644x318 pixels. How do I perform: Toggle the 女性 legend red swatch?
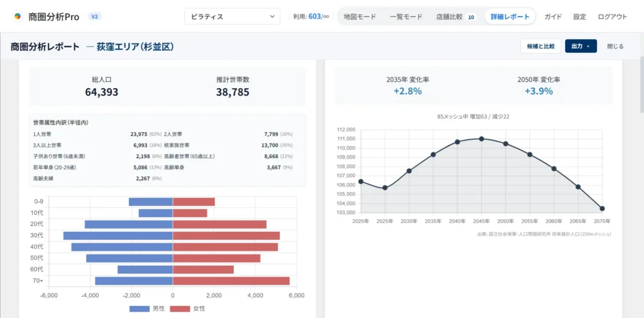(180, 309)
